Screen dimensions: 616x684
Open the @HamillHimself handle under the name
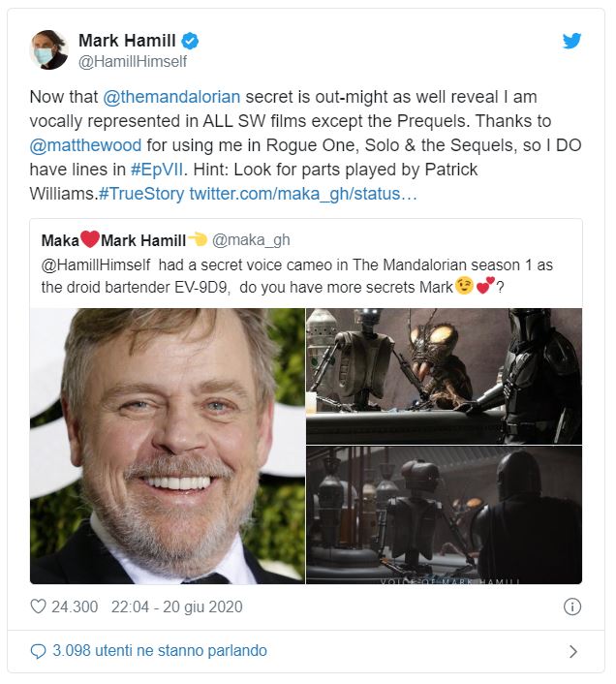[133, 61]
